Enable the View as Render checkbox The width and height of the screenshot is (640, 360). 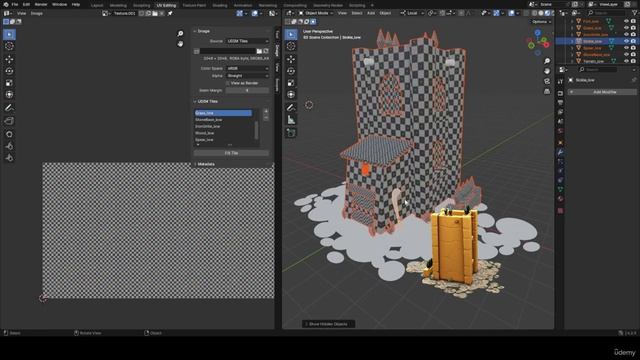point(228,83)
